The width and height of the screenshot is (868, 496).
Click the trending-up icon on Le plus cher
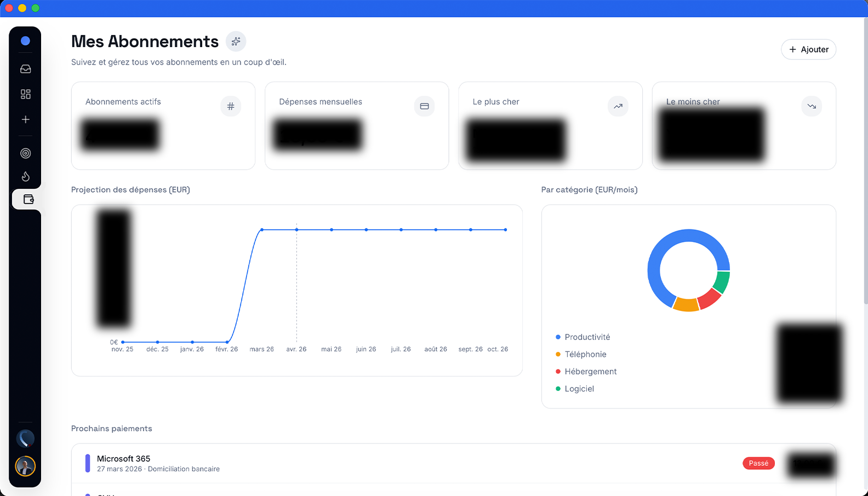618,106
